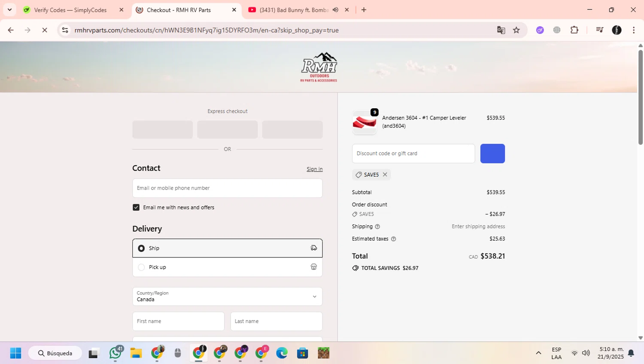Open the Chrome profile avatar
Screen dimensions: 644x364
click(617, 30)
